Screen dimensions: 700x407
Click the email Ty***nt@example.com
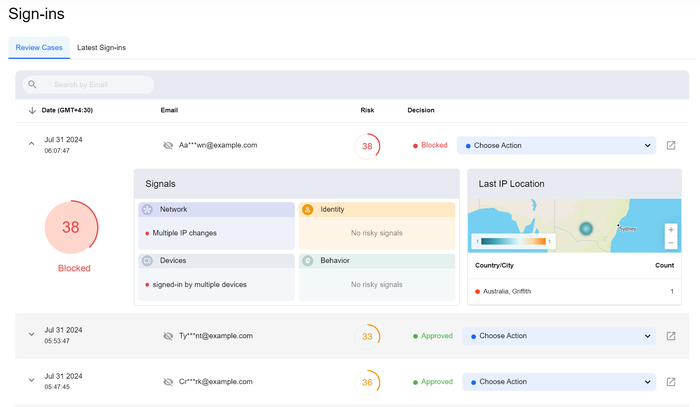216,336
